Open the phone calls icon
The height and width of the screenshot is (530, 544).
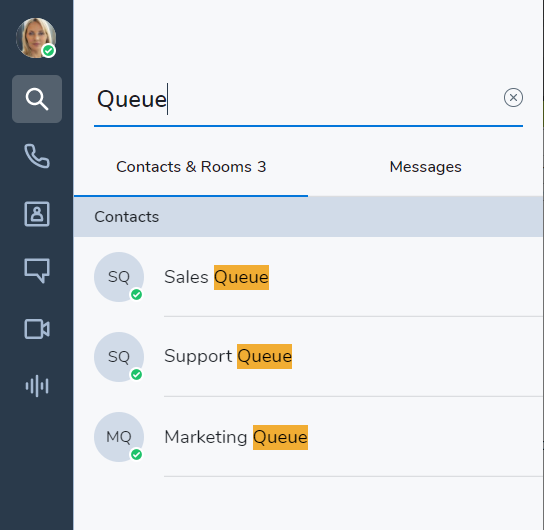click(x=37, y=156)
